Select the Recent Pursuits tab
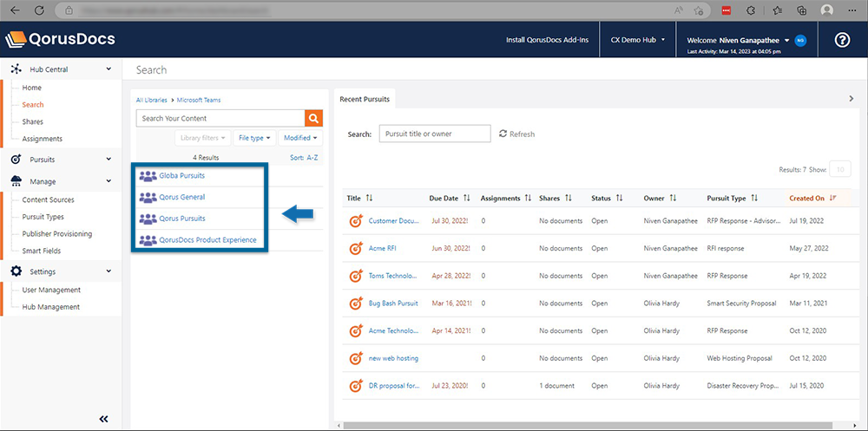The height and width of the screenshot is (431, 868). pyautogui.click(x=365, y=100)
